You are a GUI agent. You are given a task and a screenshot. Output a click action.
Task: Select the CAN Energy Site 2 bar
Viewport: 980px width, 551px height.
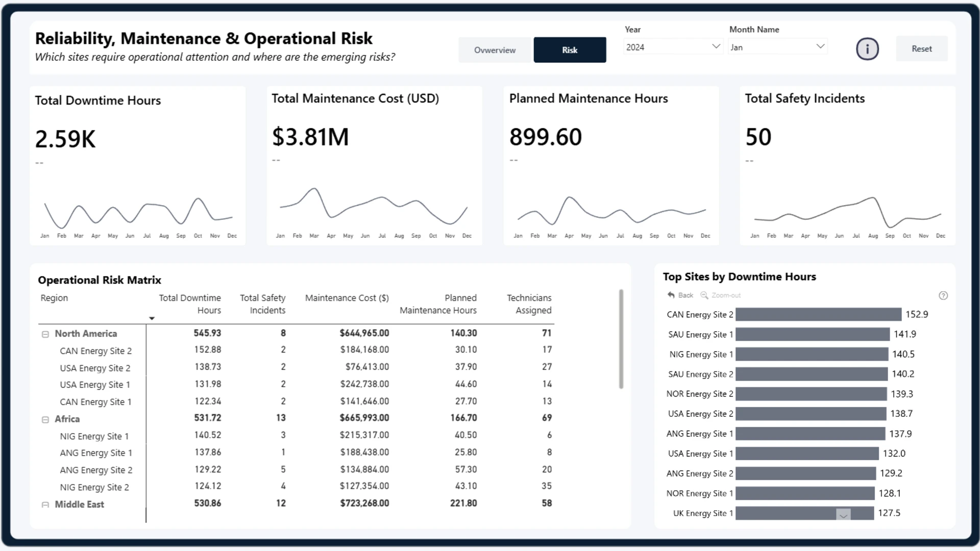pyautogui.click(x=818, y=314)
